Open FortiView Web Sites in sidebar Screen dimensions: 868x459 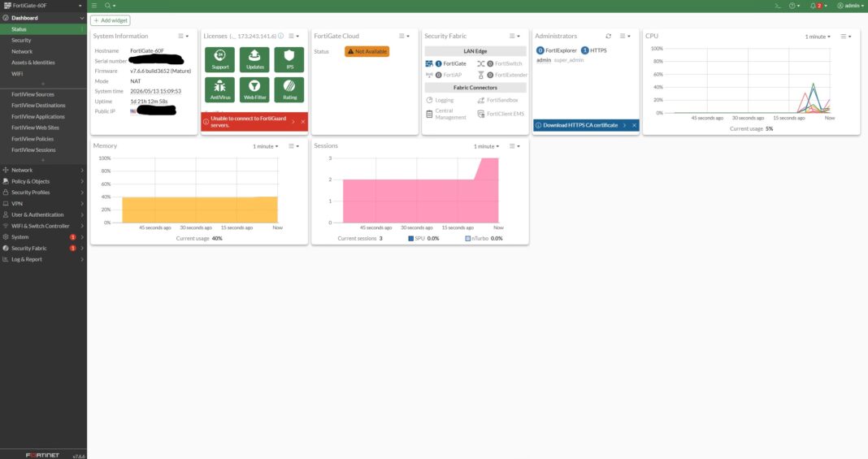point(43,128)
